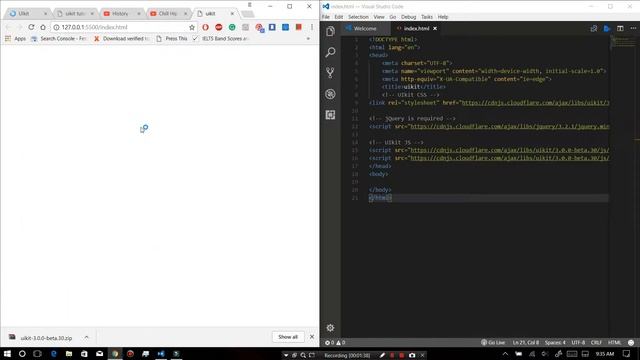Open the Edit menu in VS Code
The height and width of the screenshot is (360, 640).
coord(339,17)
